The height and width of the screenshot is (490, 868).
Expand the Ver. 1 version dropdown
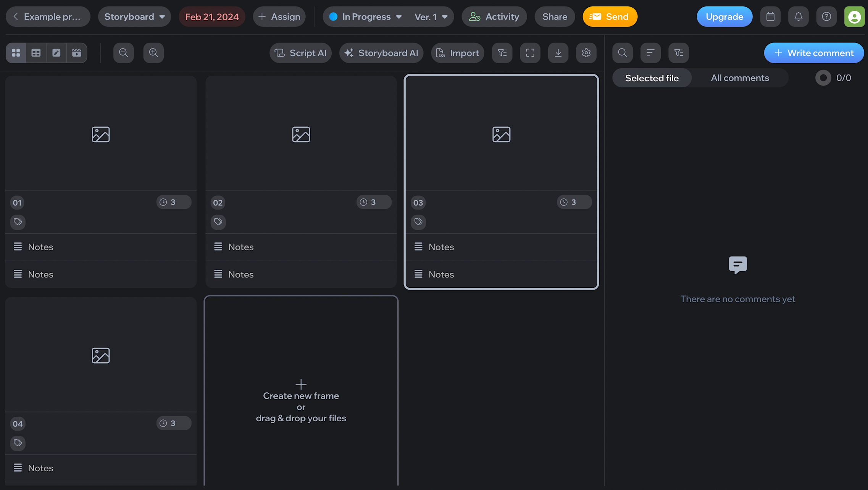[x=431, y=16]
